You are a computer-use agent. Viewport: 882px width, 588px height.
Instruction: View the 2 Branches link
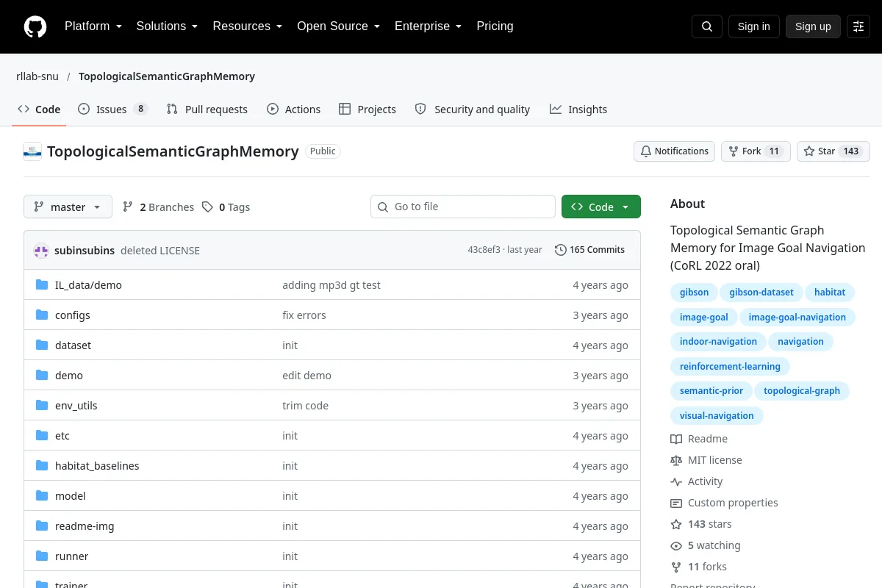[158, 207]
